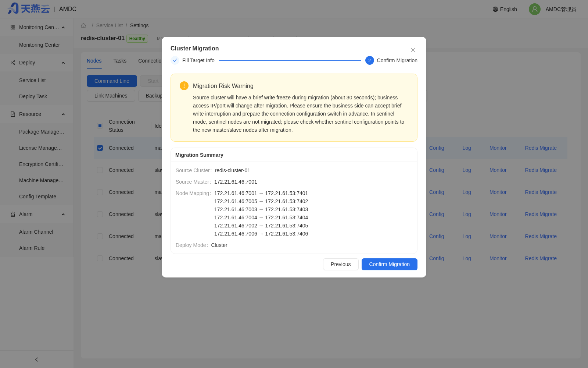
Task: Switch to the Nodes tab
Action: pyautogui.click(x=94, y=61)
